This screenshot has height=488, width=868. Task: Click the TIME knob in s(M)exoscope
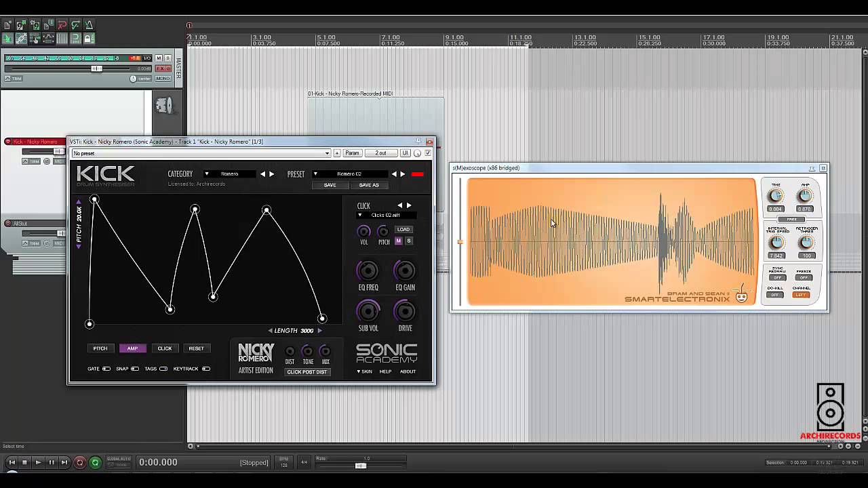pos(776,196)
